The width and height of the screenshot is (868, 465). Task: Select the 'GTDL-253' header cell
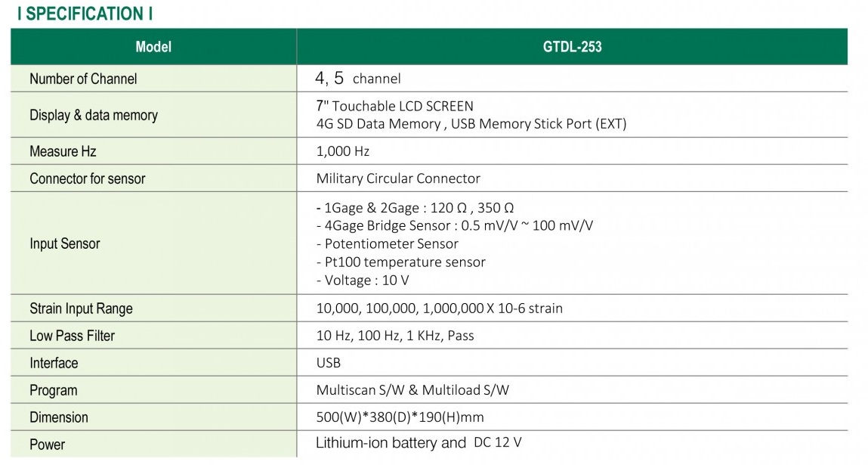(572, 47)
